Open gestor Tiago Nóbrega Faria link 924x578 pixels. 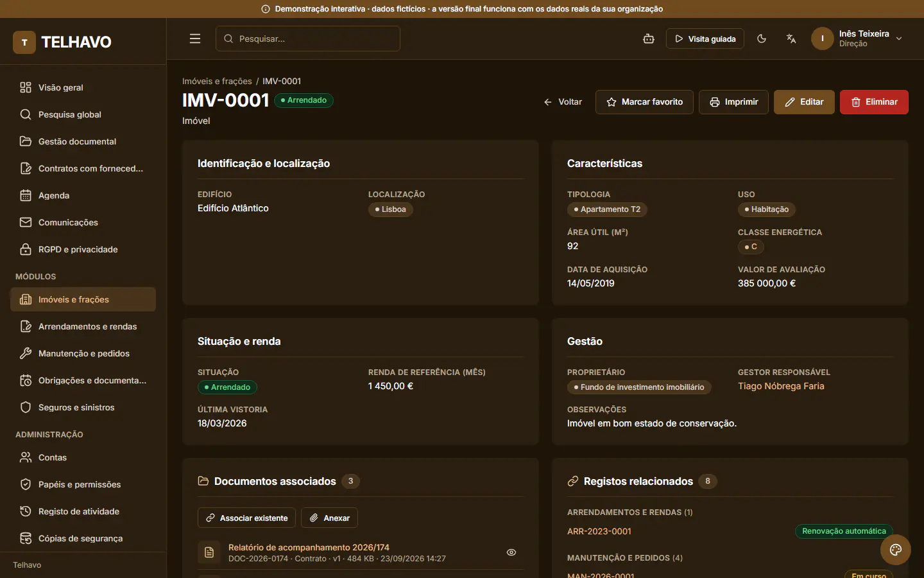[x=781, y=386]
